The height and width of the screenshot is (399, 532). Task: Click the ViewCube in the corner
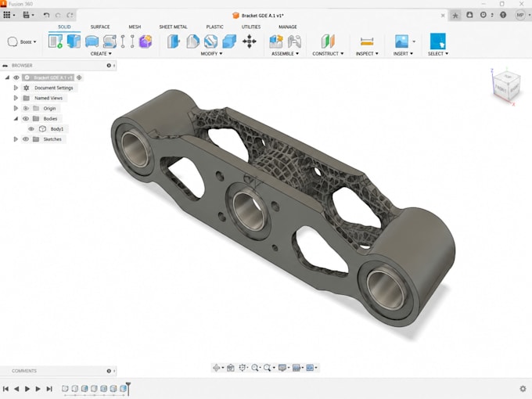tap(506, 87)
